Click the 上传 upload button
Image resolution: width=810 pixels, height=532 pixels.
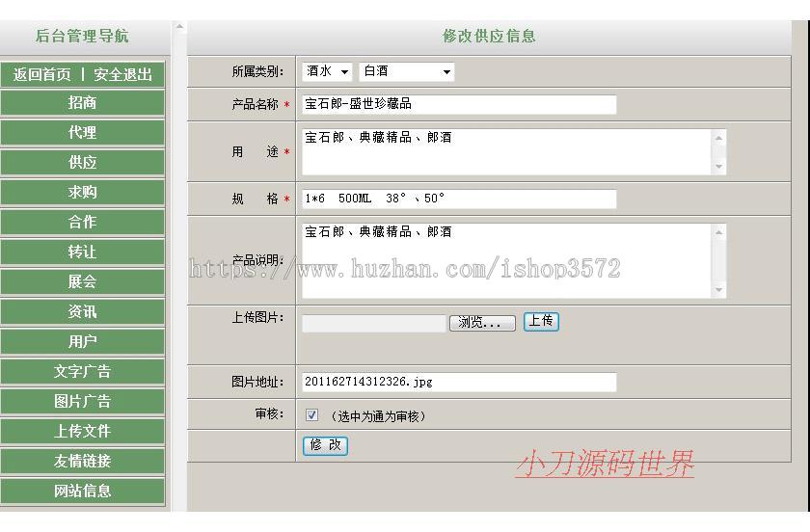(x=541, y=321)
